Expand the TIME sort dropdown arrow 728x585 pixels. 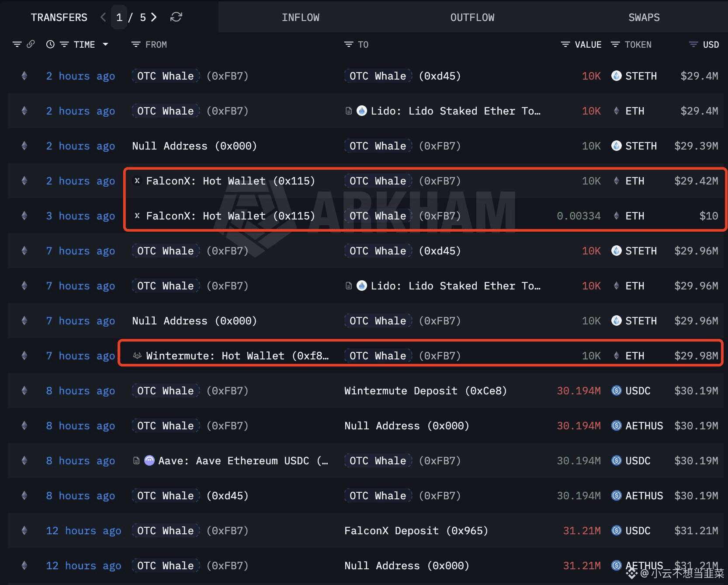[x=105, y=44]
